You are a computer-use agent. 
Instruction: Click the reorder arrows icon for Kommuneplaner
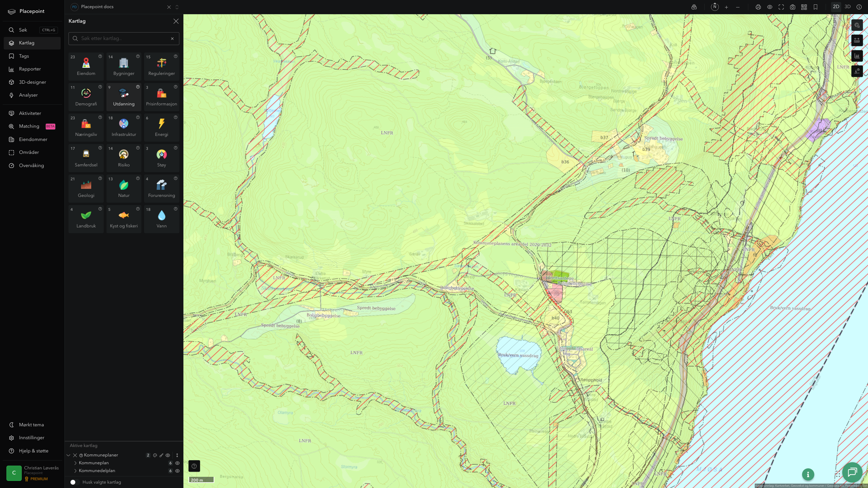coord(177,455)
